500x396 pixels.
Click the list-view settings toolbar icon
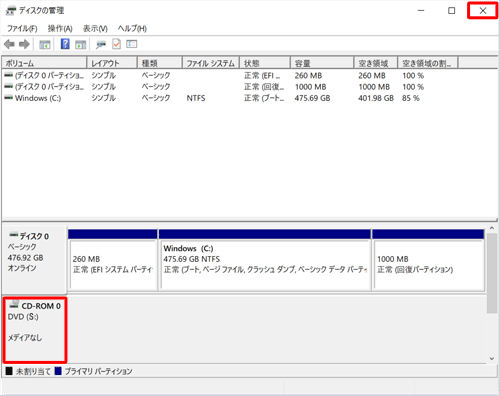132,44
